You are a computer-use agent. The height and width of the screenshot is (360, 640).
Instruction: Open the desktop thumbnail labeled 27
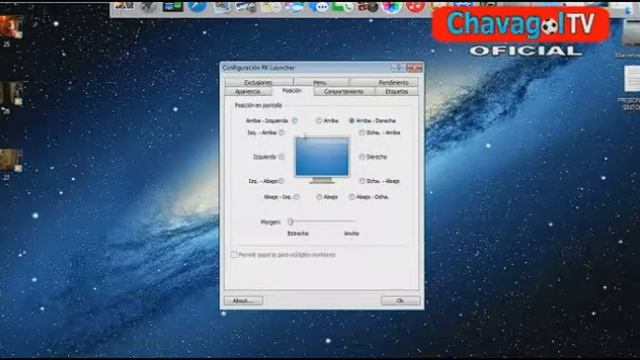[11, 160]
